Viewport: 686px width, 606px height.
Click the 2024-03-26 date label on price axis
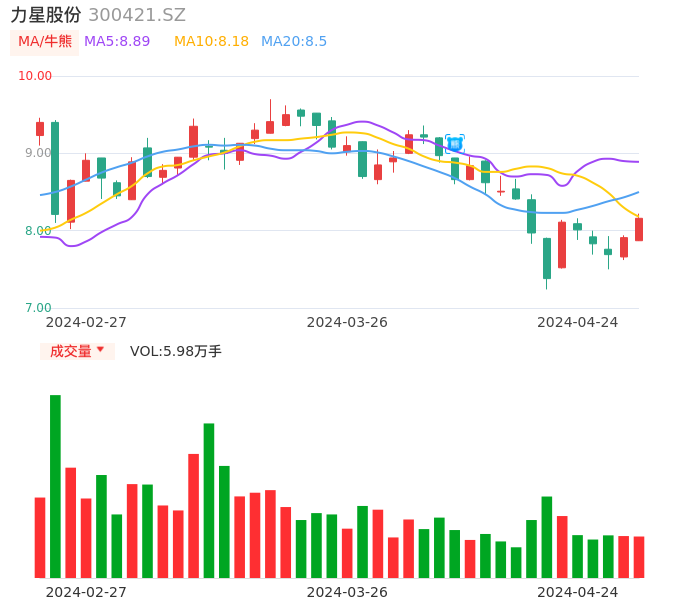pos(347,322)
